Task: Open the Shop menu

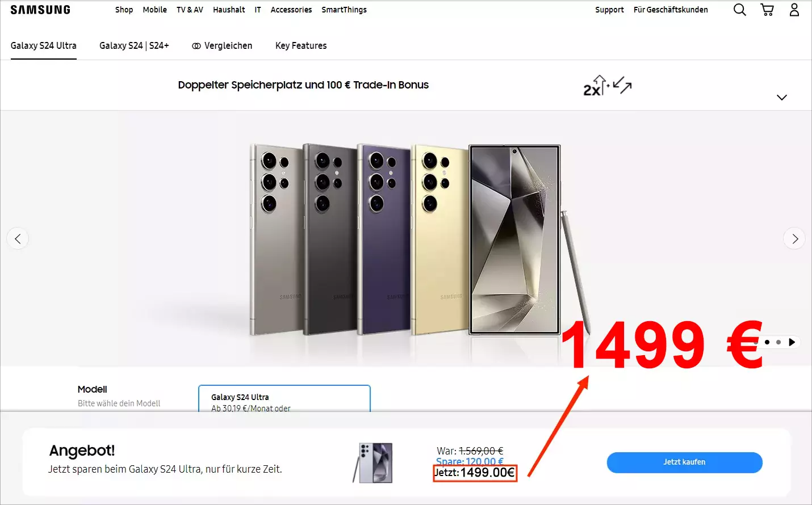Action: (124, 10)
